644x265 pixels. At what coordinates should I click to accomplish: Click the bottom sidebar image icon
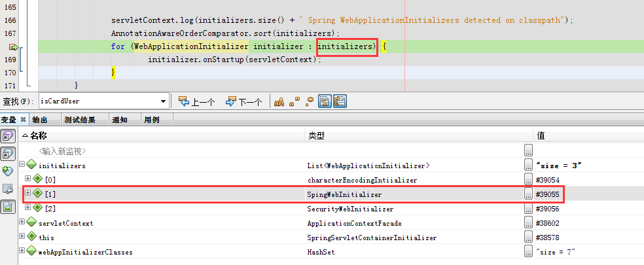point(9,206)
